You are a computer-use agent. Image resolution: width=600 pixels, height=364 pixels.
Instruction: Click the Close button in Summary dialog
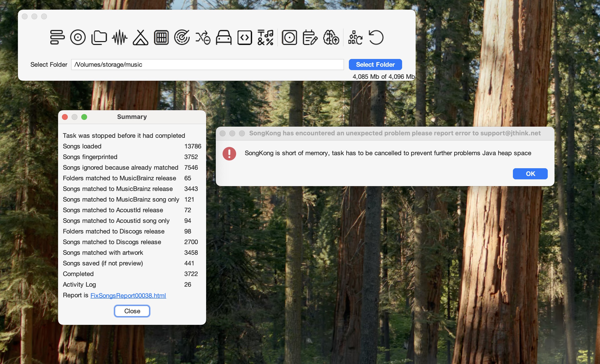(x=132, y=311)
